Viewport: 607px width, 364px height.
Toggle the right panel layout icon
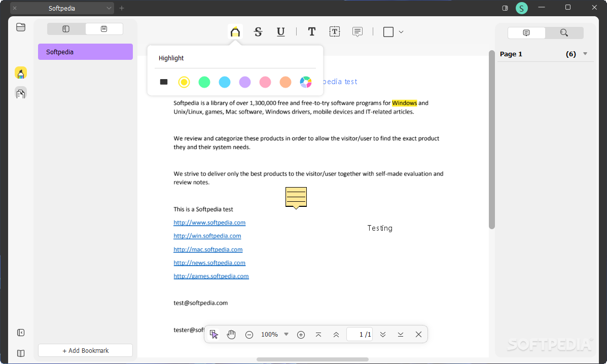505,8
